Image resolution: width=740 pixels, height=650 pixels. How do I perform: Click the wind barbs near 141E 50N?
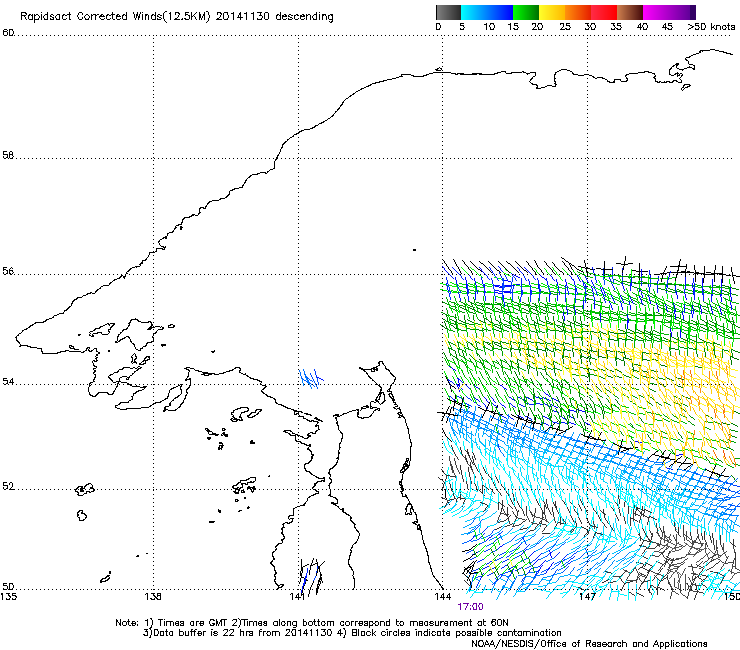(311, 576)
